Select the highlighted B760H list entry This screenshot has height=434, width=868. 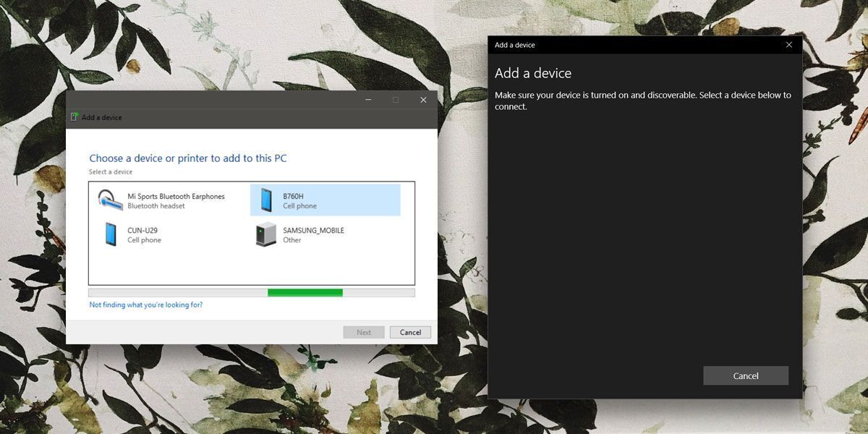tap(325, 200)
